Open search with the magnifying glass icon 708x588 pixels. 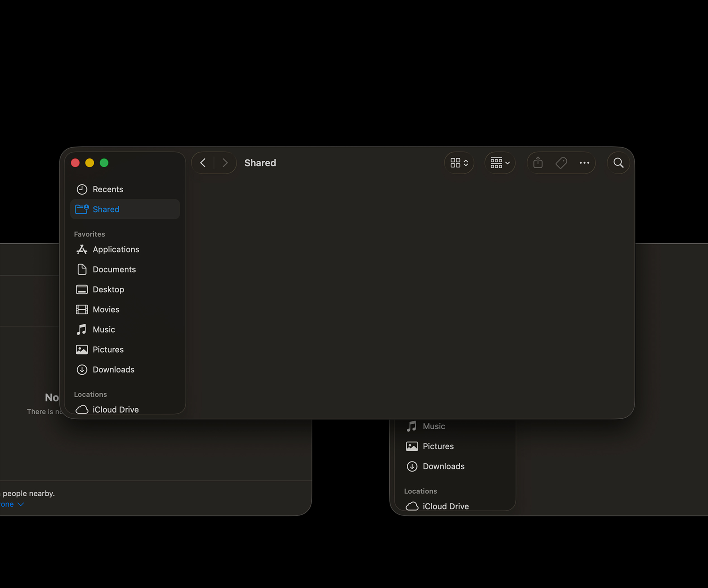[618, 163]
